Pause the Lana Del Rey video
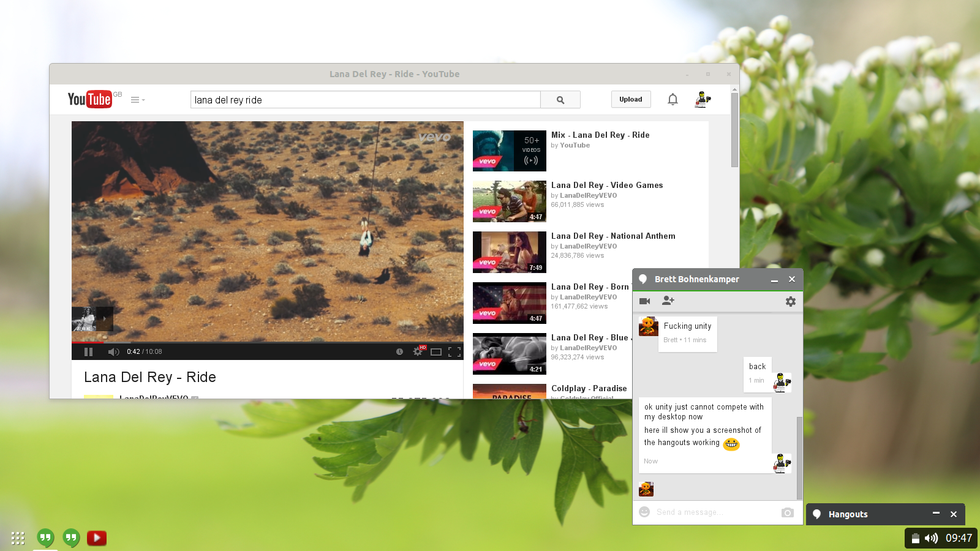980x551 pixels. coord(88,351)
